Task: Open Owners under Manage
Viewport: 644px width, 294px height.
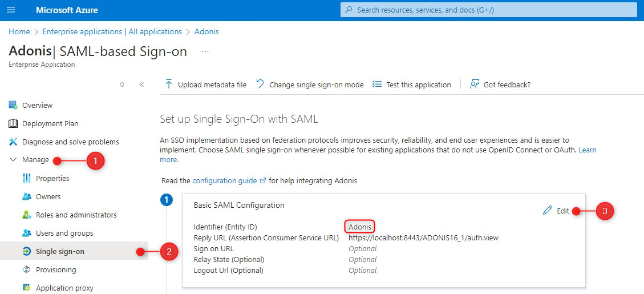Action: pos(48,197)
